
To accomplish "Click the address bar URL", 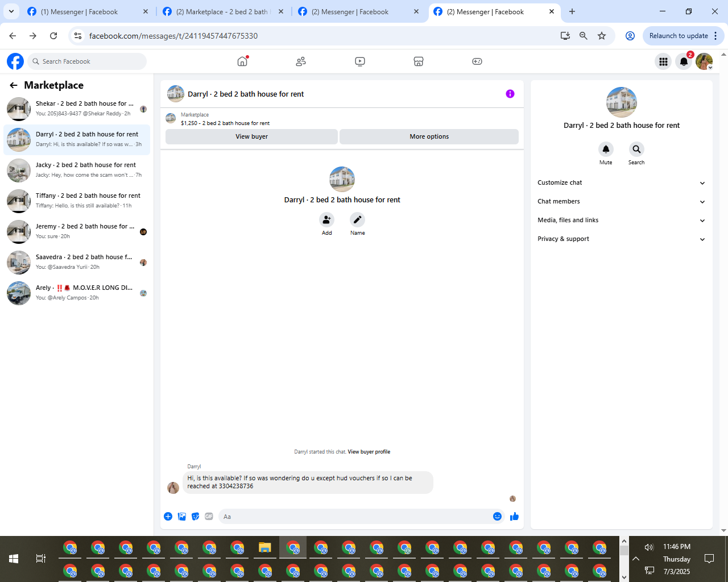I will tap(173, 36).
